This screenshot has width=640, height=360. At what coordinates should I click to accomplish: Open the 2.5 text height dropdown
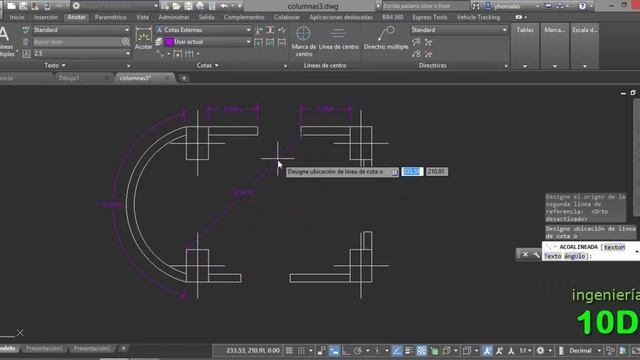(x=81, y=53)
